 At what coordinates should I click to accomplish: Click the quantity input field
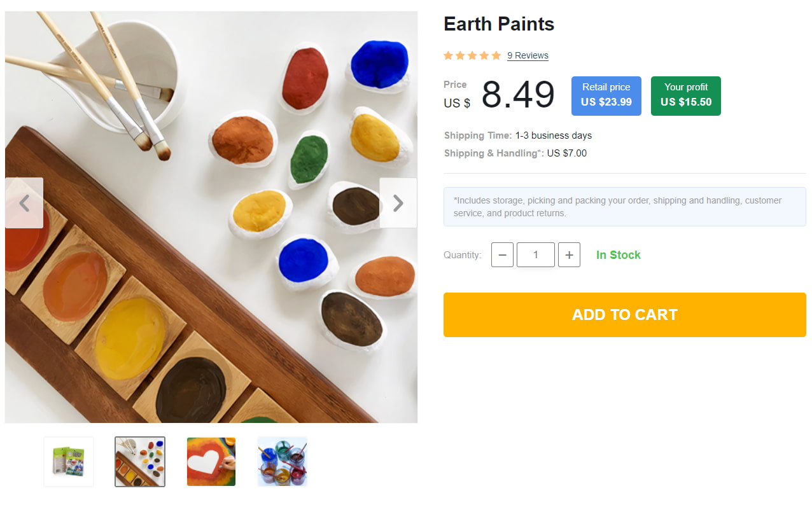[535, 254]
